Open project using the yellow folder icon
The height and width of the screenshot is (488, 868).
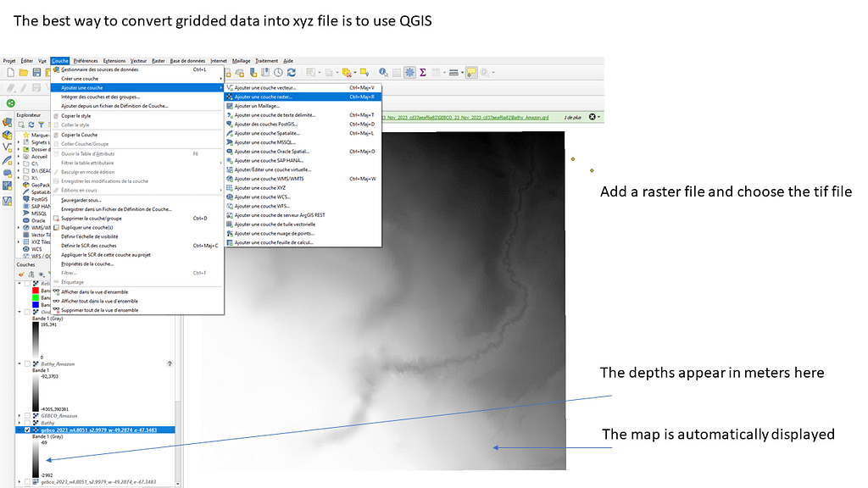tap(24, 73)
